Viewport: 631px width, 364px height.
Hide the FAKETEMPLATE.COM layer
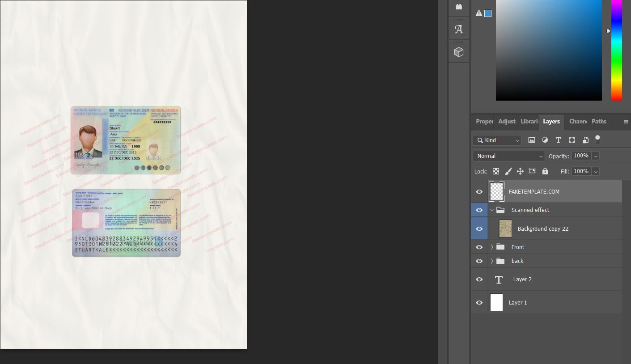pyautogui.click(x=479, y=191)
